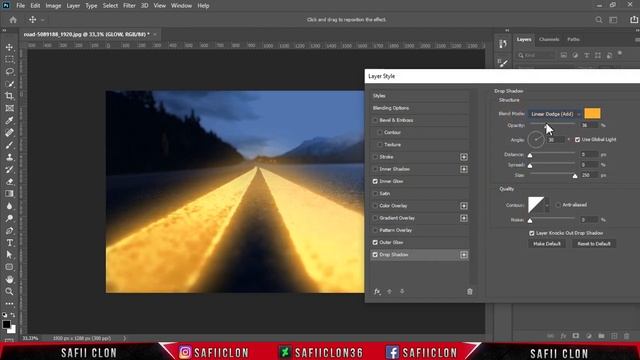
Task: Open the Linear Dodge (Add) blend mode dropdown
Action: point(555,114)
